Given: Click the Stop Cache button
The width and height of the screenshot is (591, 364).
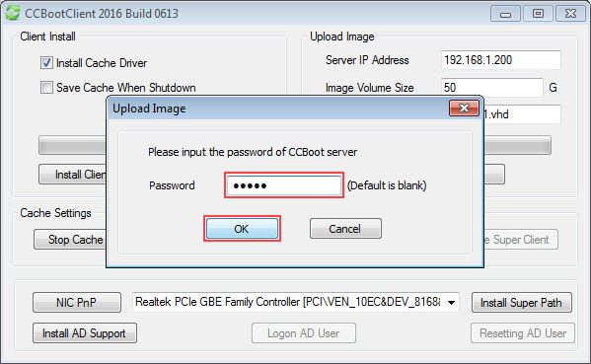Looking at the screenshot, I should (70, 240).
